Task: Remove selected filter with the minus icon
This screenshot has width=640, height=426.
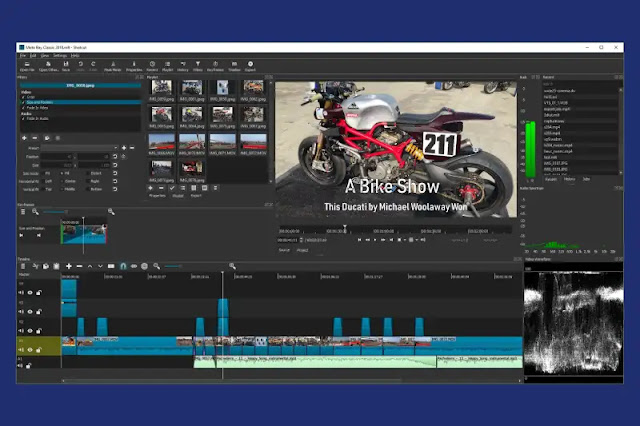Action: (35, 138)
